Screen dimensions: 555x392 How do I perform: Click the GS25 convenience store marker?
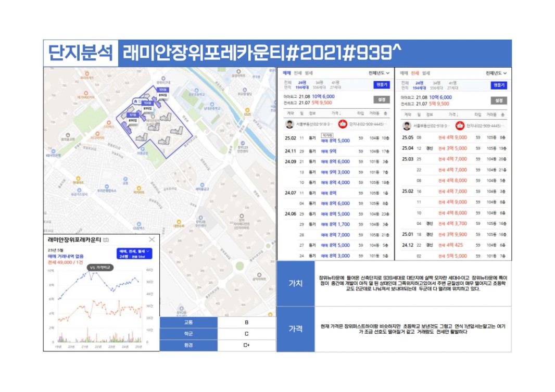point(247,110)
